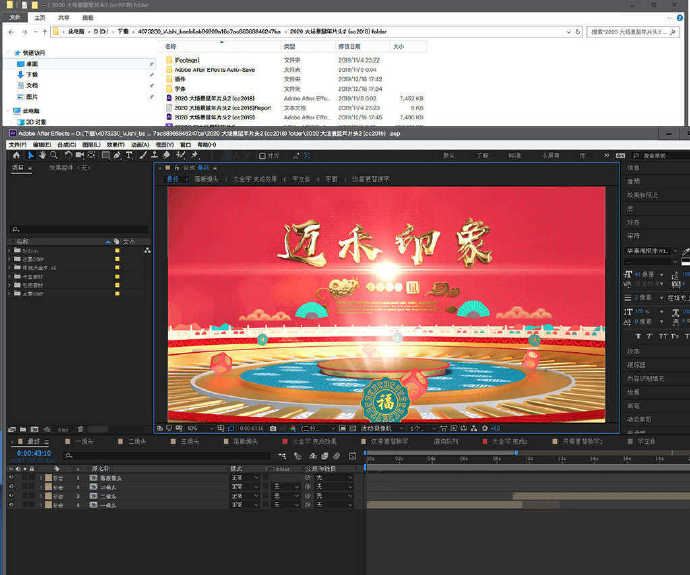690x575 pixels.
Task: Select the Brush tool
Action: tap(143, 155)
